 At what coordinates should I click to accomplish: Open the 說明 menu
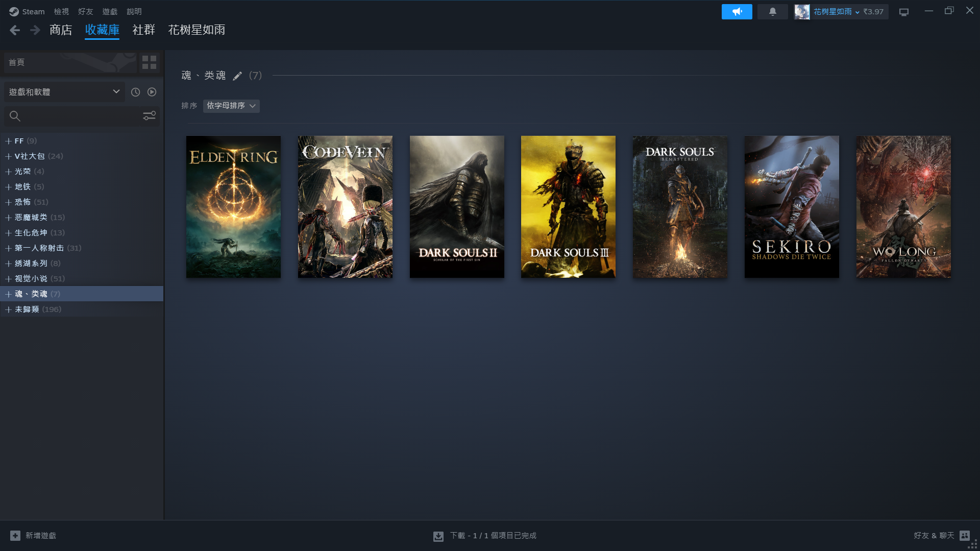(134, 11)
